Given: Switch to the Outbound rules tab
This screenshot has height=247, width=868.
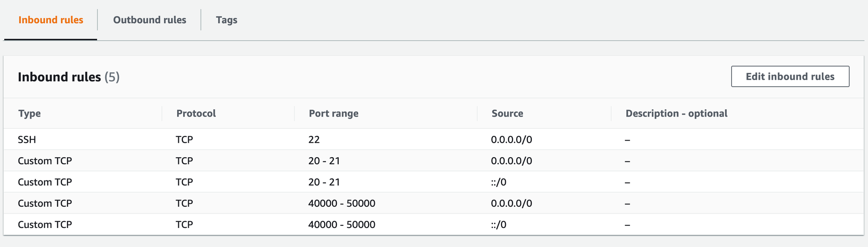Looking at the screenshot, I should (x=150, y=20).
